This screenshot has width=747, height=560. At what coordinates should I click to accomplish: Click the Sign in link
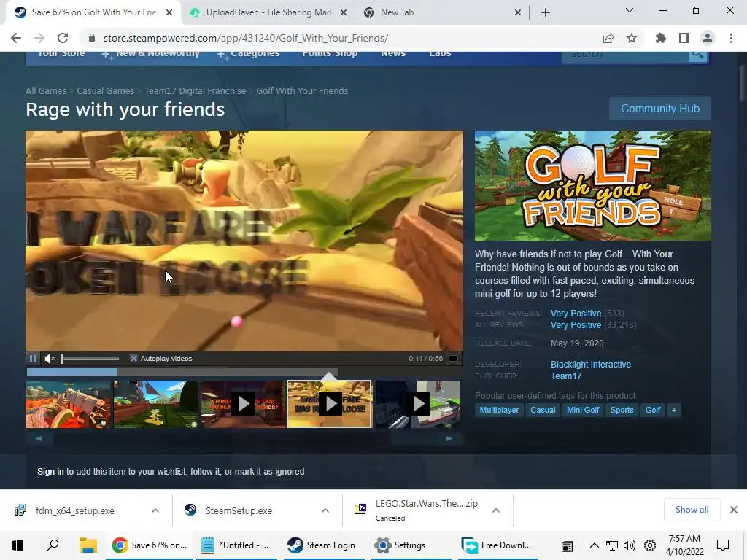click(x=50, y=472)
